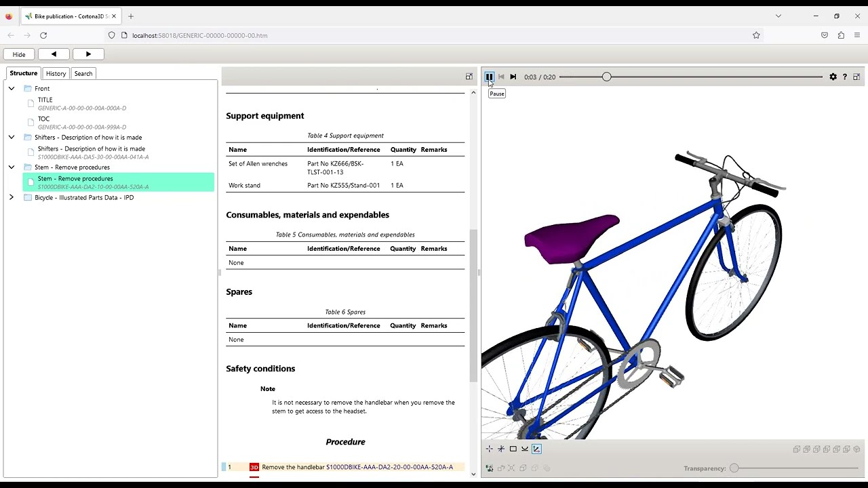Click the document pane scrollbar thumb
The height and width of the screenshot is (488, 868).
click(473, 306)
